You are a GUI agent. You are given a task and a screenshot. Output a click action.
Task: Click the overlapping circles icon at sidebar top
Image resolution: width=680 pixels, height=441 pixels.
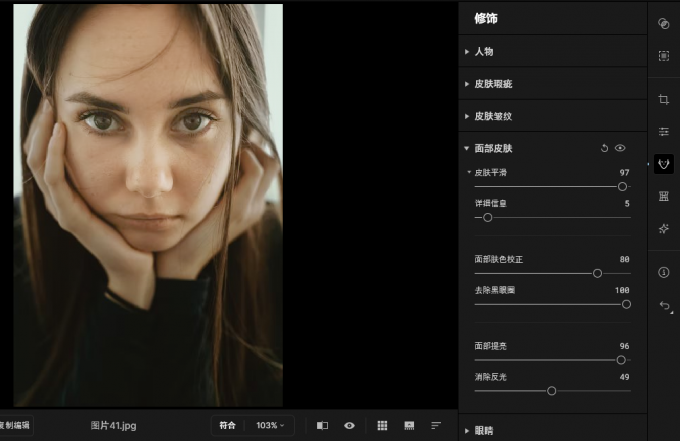tap(664, 23)
